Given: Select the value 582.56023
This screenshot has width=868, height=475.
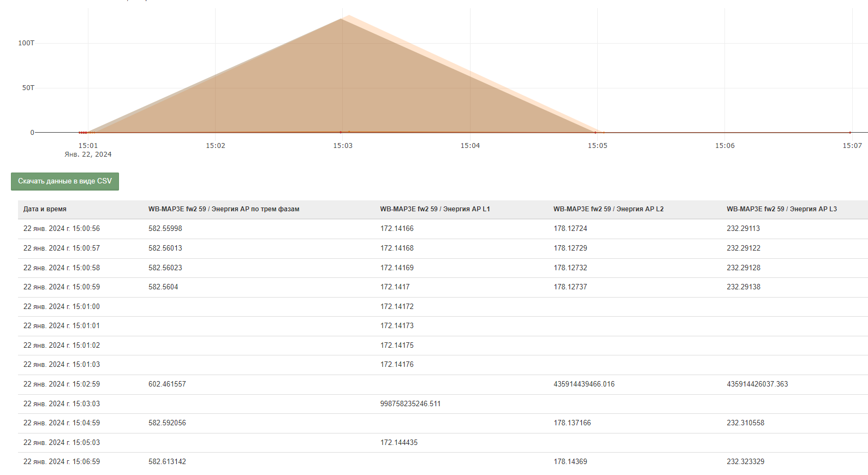Looking at the screenshot, I should click(x=165, y=268).
